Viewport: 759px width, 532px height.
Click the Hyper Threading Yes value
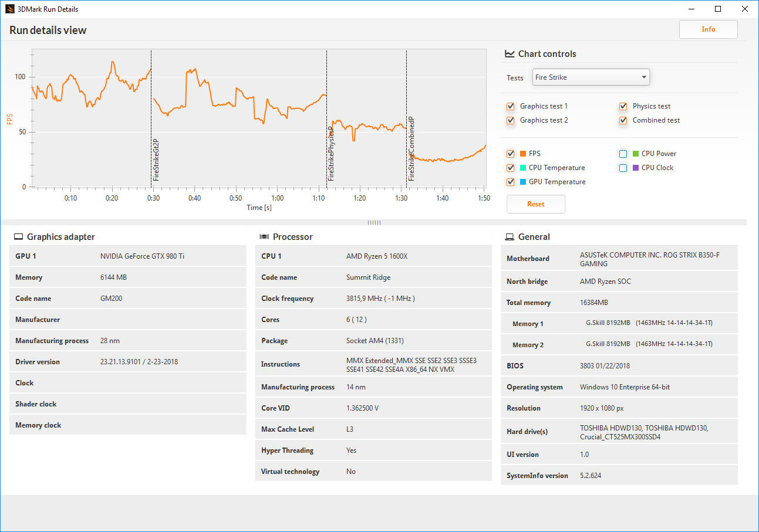[351, 450]
